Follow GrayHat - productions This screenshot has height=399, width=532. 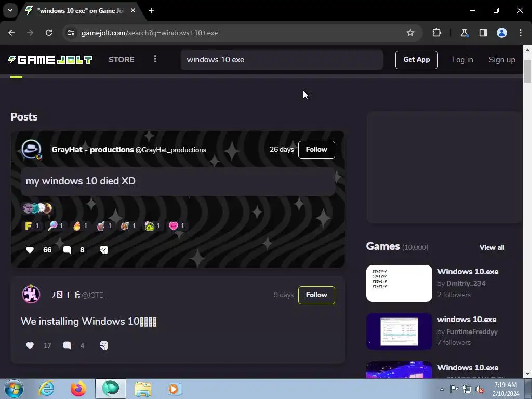pyautogui.click(x=316, y=150)
